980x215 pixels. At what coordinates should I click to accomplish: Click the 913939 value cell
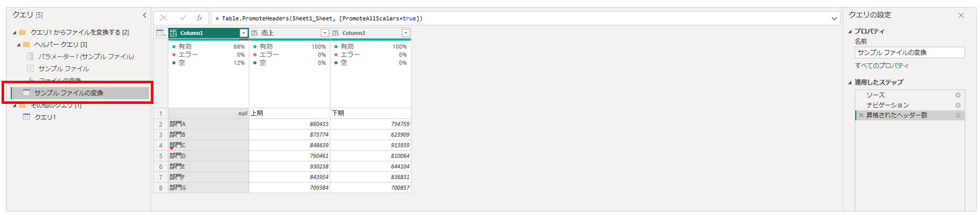(371, 145)
